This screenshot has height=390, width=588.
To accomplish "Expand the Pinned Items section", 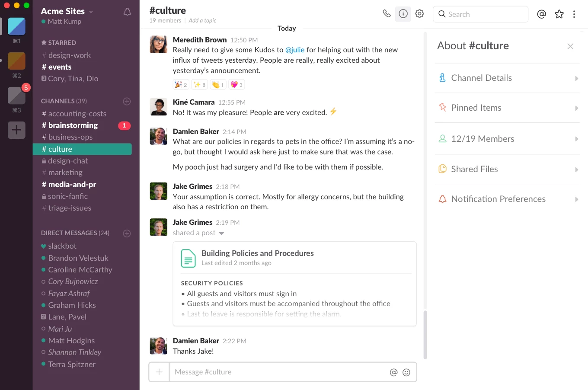I will point(507,108).
